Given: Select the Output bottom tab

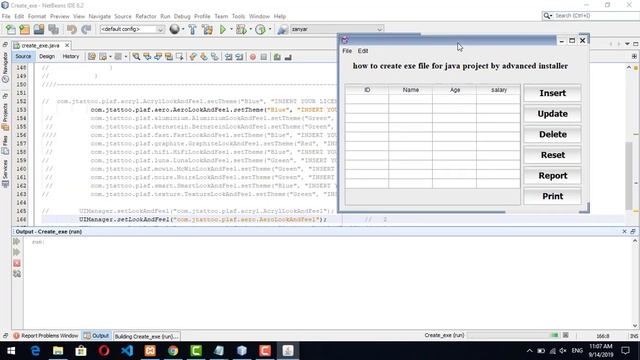Looking at the screenshot, I should pos(97,336).
